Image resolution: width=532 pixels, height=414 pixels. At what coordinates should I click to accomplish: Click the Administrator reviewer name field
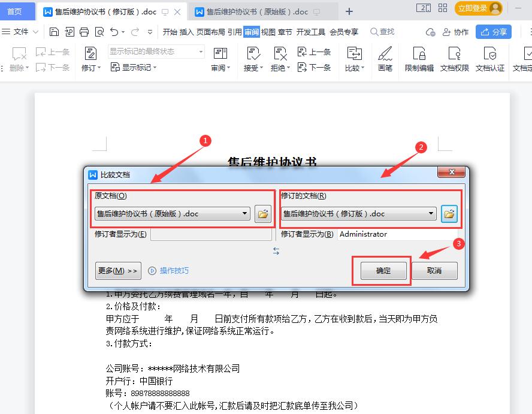coord(398,234)
